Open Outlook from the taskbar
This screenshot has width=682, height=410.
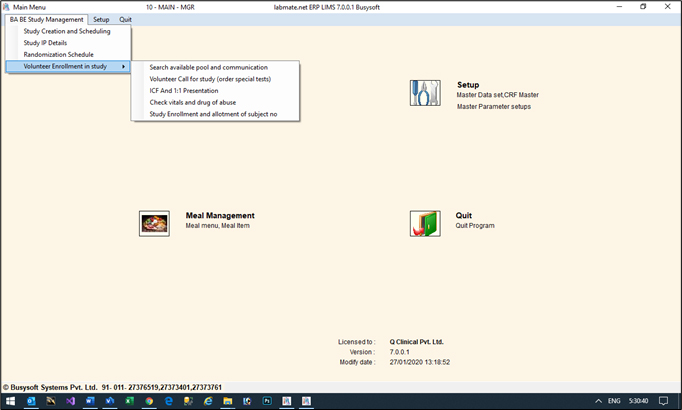pos(31,401)
